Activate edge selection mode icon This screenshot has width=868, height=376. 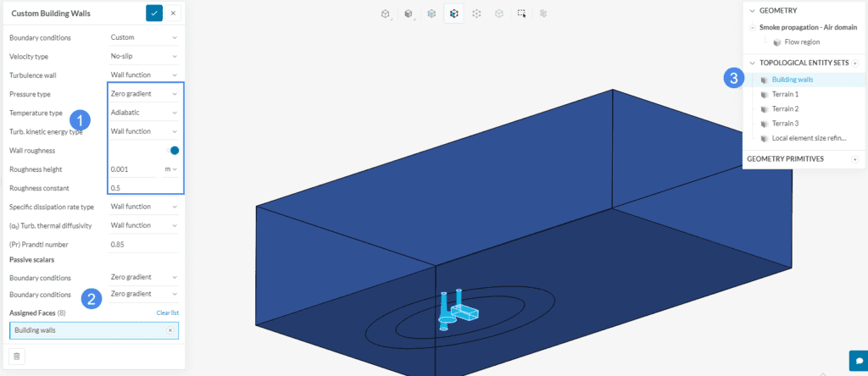(x=476, y=14)
